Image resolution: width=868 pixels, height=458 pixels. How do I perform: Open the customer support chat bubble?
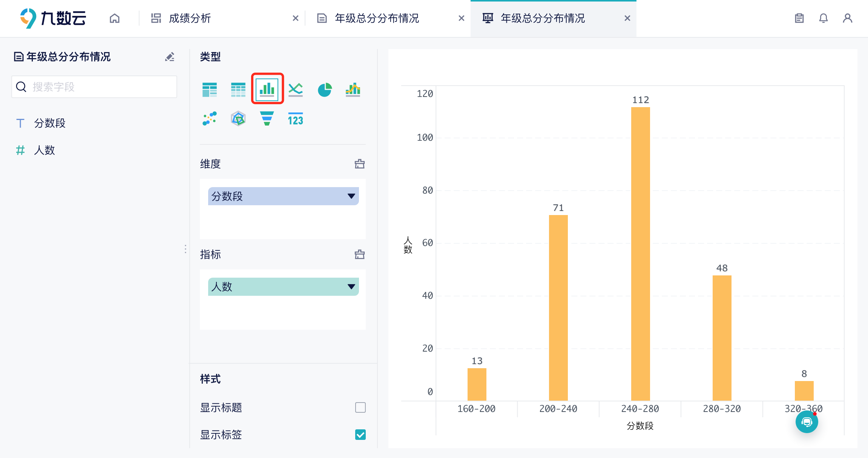[807, 422]
